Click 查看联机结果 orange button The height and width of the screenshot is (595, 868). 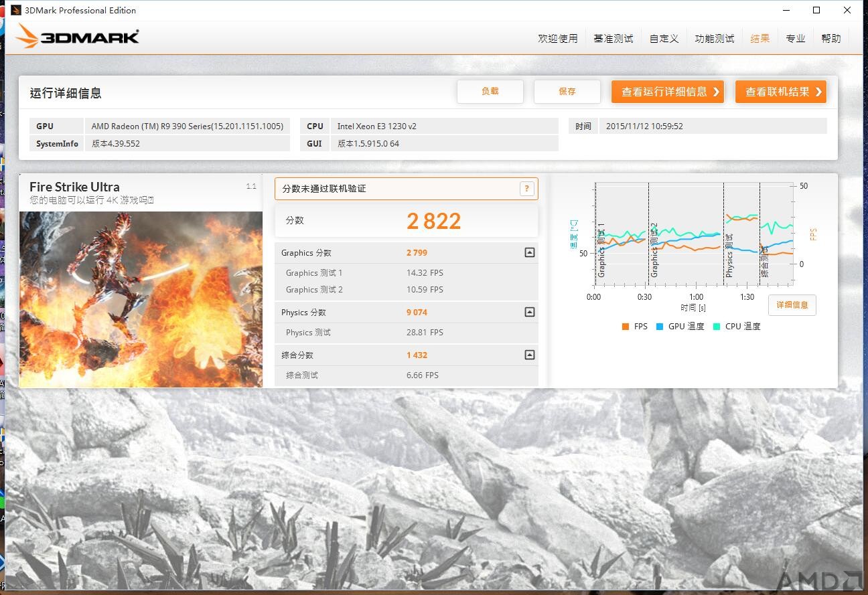point(781,92)
